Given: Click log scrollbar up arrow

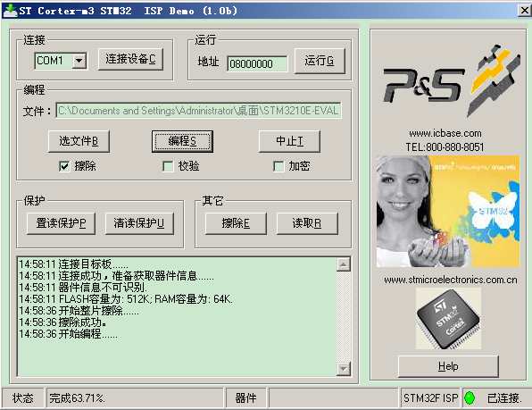Looking at the screenshot, I should (x=344, y=264).
